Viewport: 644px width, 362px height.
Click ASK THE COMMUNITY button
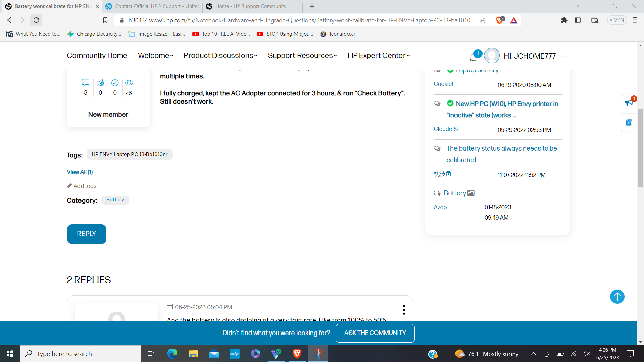click(x=375, y=333)
